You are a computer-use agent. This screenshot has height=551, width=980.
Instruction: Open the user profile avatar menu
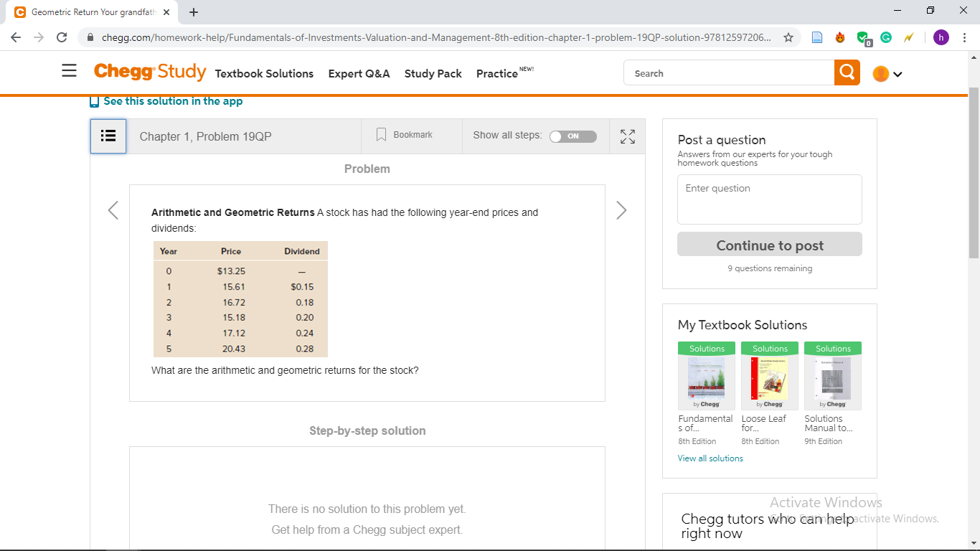pos(887,73)
